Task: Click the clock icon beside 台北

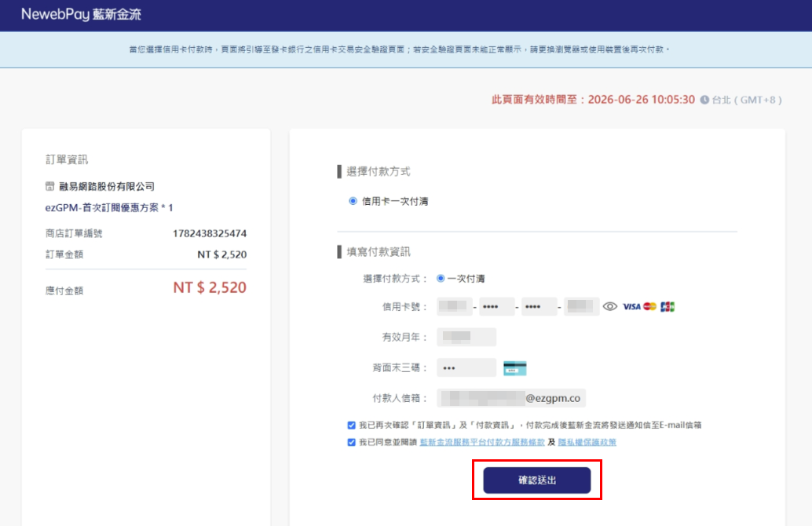Action: pyautogui.click(x=704, y=100)
